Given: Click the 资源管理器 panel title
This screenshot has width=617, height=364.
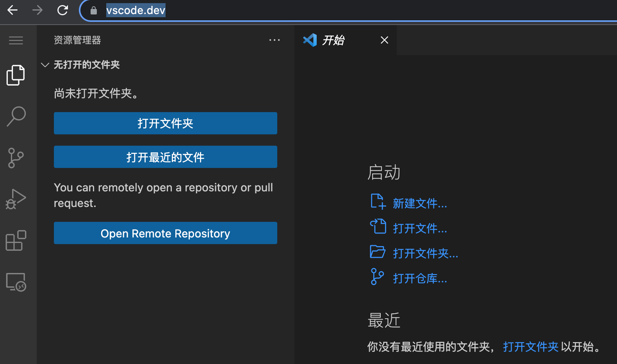Looking at the screenshot, I should pyautogui.click(x=77, y=40).
